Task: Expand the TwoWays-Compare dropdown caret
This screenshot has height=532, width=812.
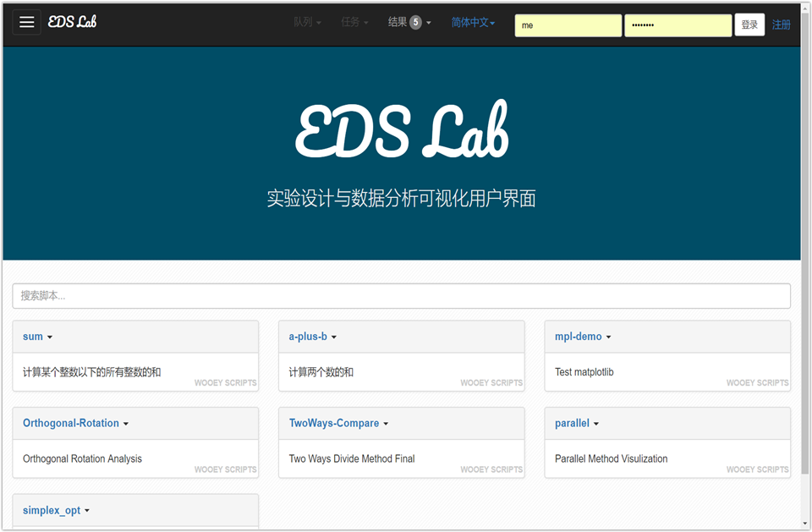Action: (386, 424)
